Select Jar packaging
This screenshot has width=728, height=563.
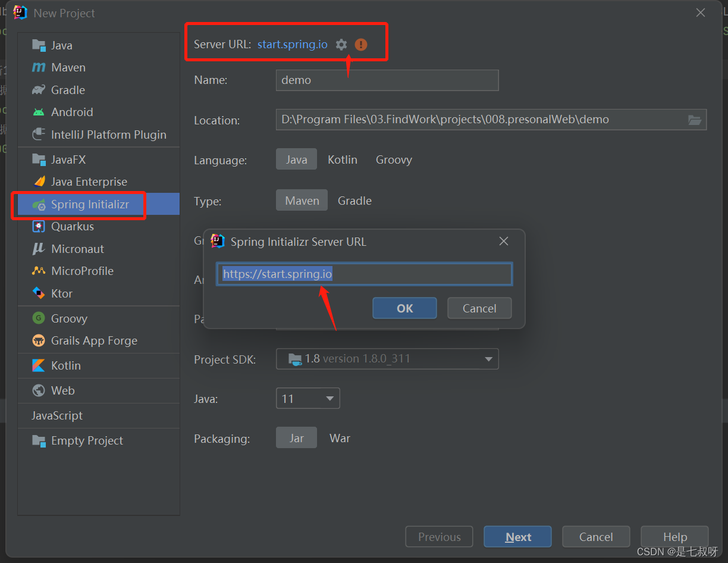tap(296, 438)
